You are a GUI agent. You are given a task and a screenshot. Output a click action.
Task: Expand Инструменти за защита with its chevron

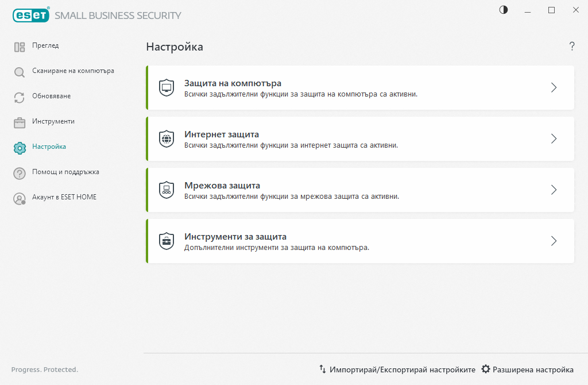tap(554, 241)
